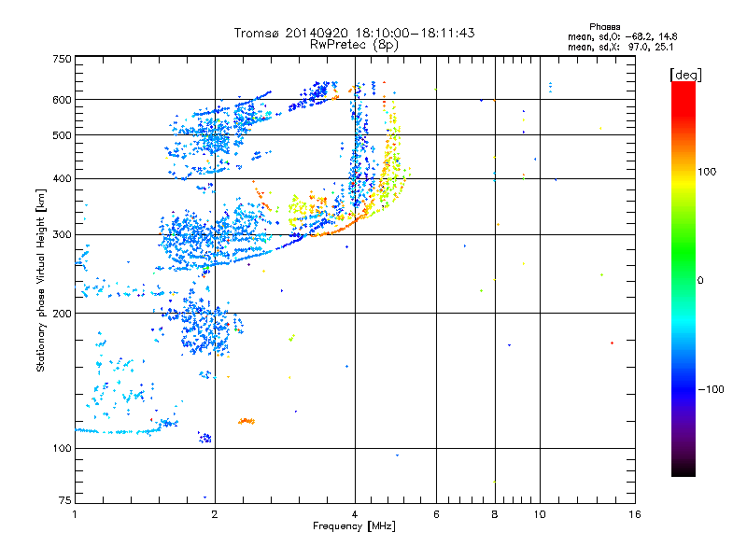The height and width of the screenshot is (560, 747).
Task: Click the y-axis tick label "200"
Action: pos(62,314)
